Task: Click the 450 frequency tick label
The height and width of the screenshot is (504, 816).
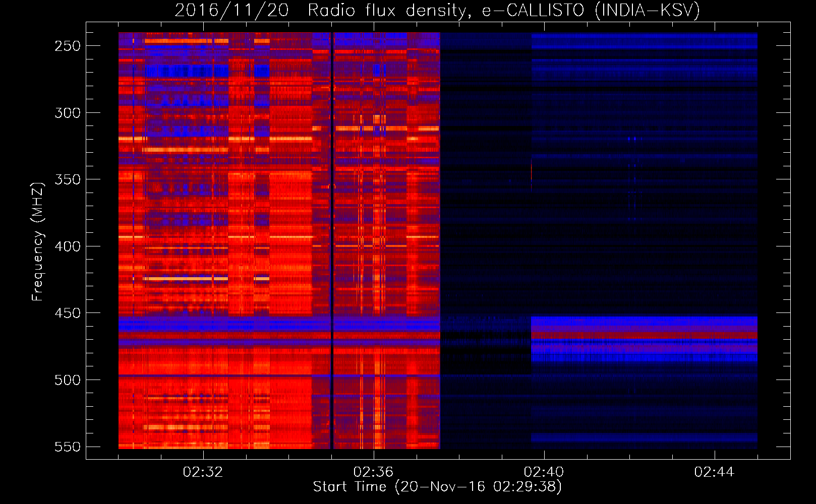Action: pos(68,313)
